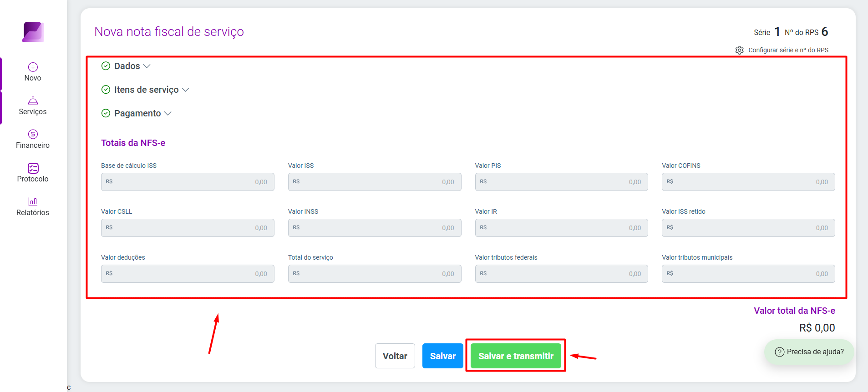Screen dimensions: 868x392
Task: Open Configurar série e nº do RPS link
Action: pos(788,50)
